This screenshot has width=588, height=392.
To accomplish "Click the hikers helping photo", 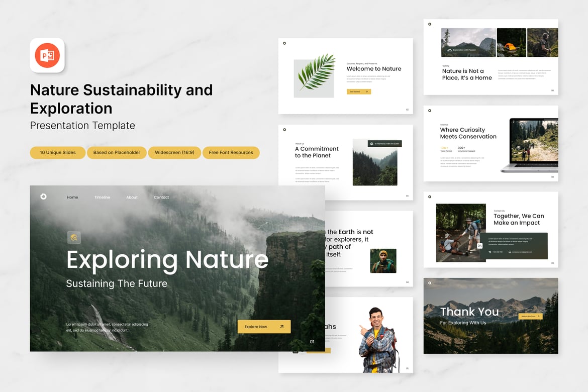I will pos(461,233).
